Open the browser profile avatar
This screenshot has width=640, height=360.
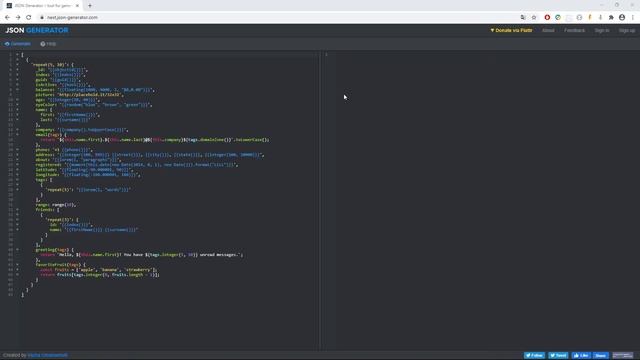point(622,18)
